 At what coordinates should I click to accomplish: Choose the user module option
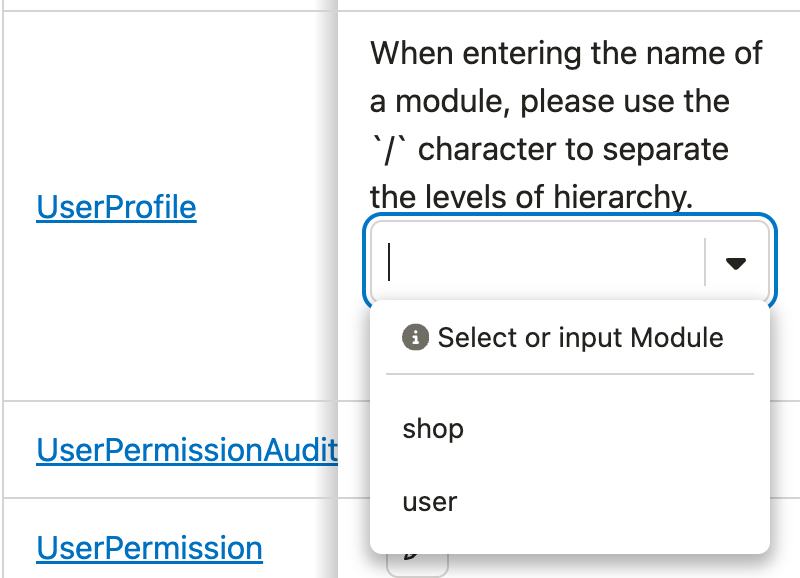569,501
